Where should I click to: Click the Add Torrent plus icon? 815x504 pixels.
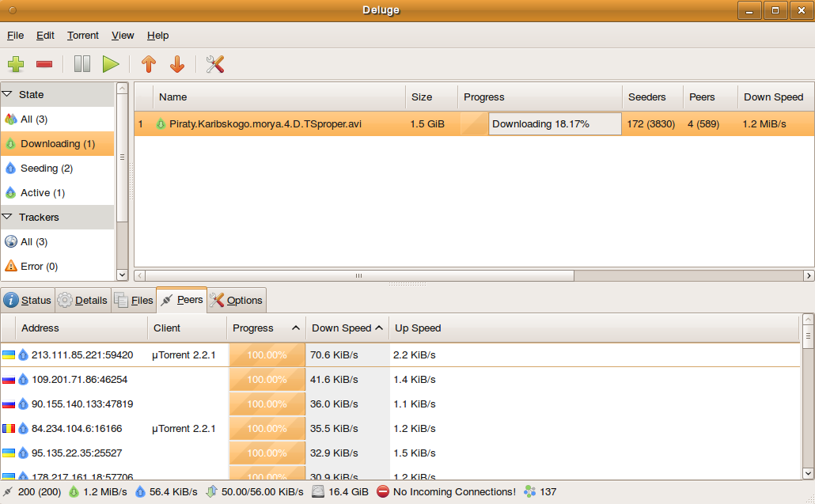tap(16, 64)
